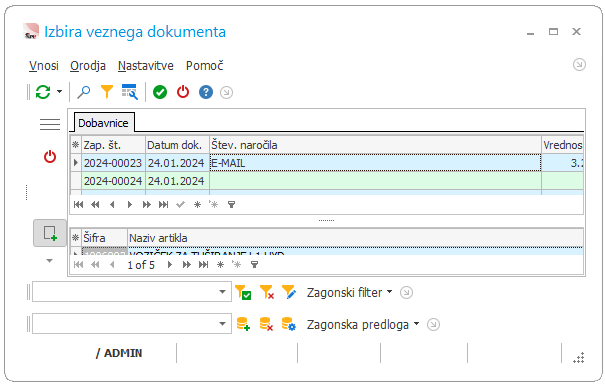Click the Štev. naročila column header
This screenshot has height=386, width=605.
[375, 145]
